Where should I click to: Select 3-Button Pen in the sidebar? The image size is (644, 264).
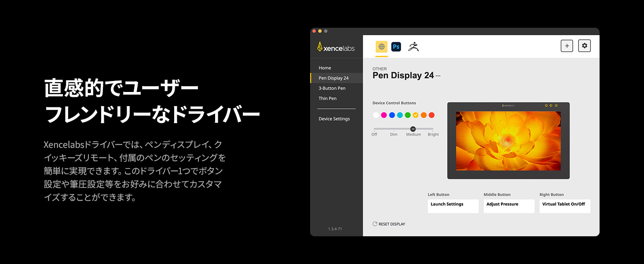(332, 88)
